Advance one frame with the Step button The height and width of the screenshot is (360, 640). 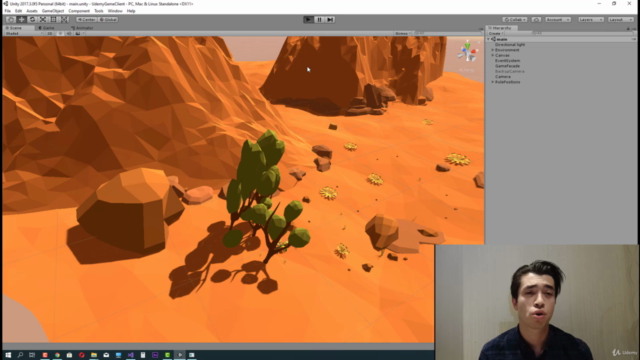(330, 20)
